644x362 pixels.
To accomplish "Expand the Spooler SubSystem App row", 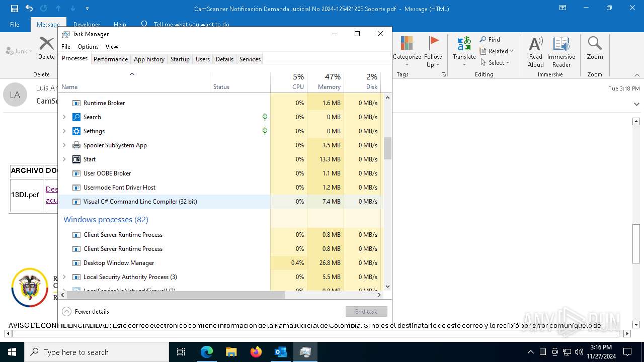I will (64, 145).
